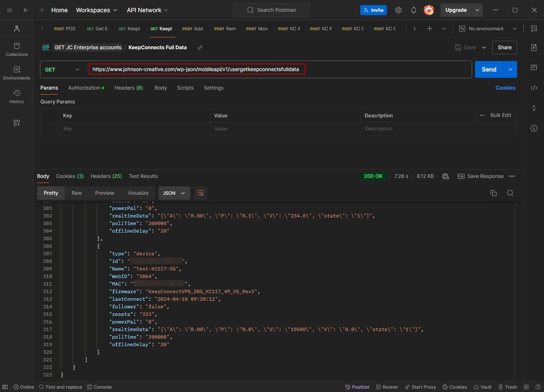Viewport: 544px width, 392px height.
Task: Open the Environments sidebar panel
Action: pyautogui.click(x=17, y=73)
